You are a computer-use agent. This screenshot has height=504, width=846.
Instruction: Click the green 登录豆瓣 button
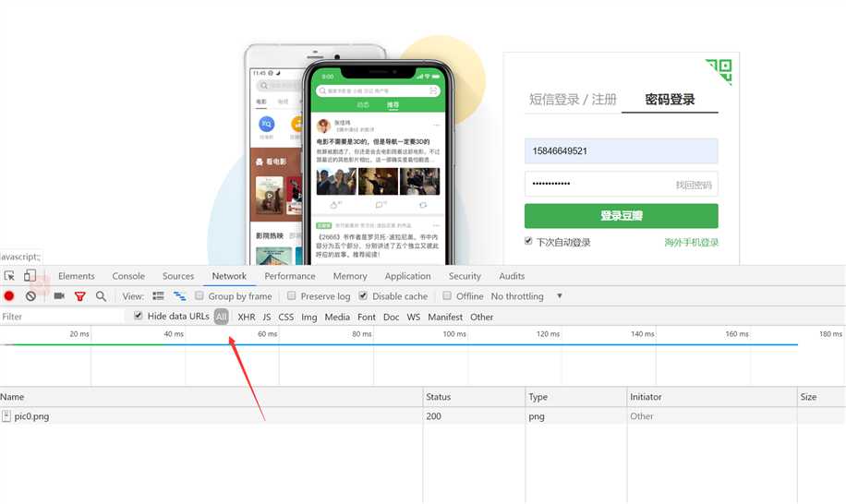[x=621, y=216]
